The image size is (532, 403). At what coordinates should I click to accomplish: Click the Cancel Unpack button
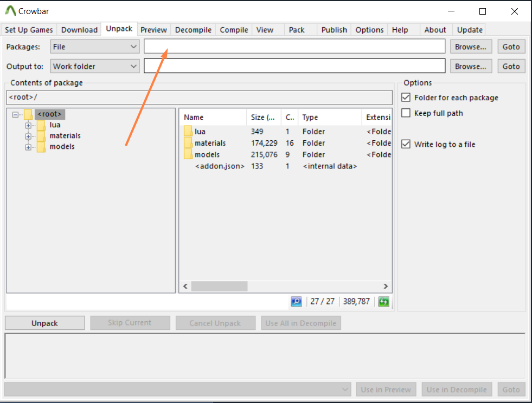pyautogui.click(x=215, y=323)
